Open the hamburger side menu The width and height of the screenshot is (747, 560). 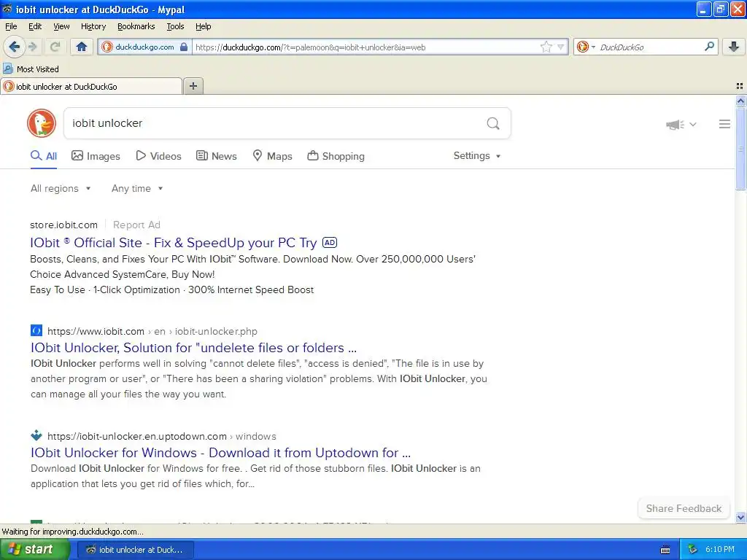pos(724,124)
